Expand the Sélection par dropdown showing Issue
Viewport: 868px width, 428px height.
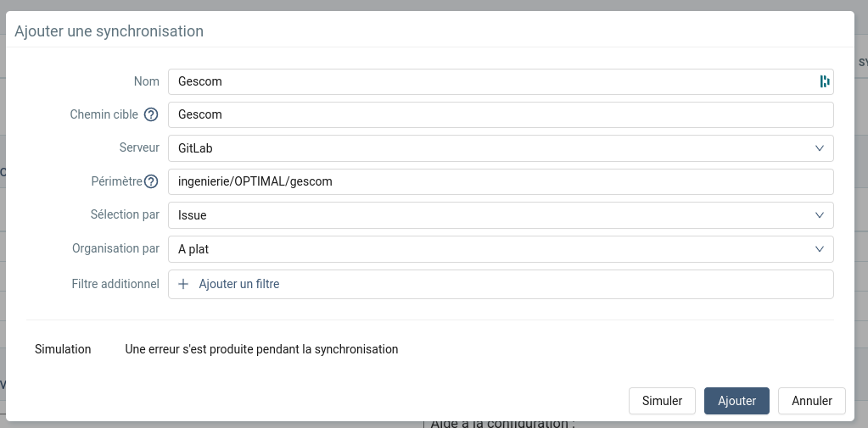tap(501, 215)
